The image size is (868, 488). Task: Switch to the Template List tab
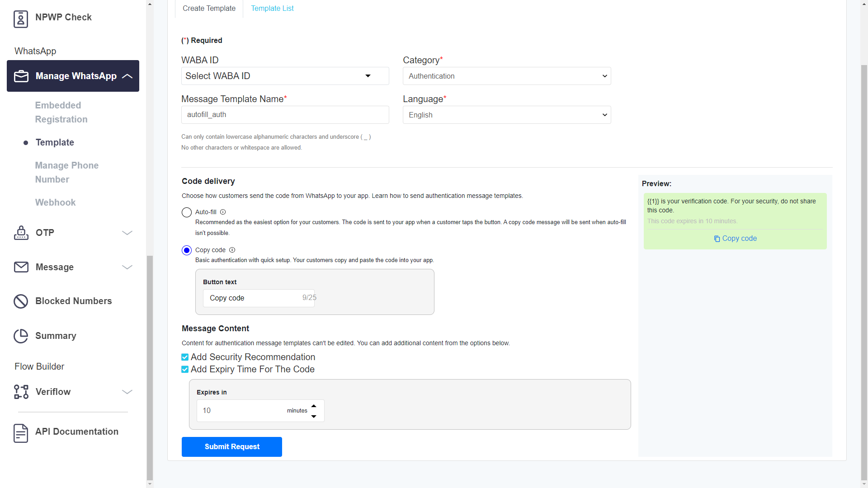272,8
